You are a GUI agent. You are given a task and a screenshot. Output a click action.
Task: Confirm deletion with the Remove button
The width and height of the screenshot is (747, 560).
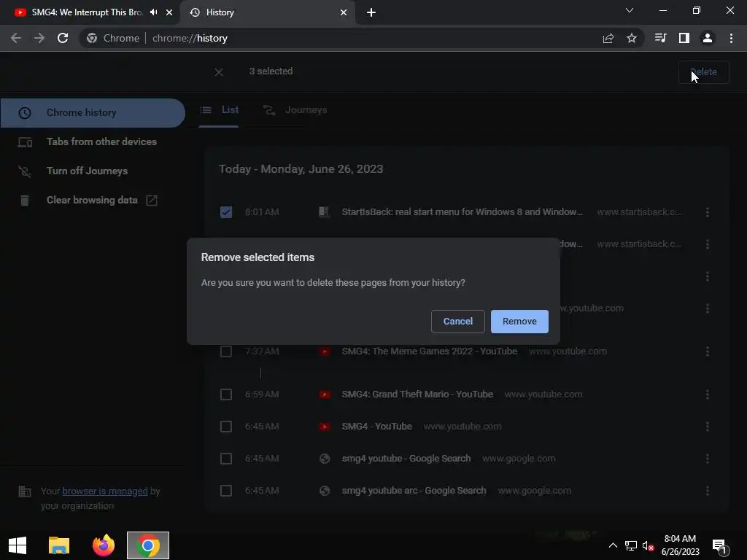[x=519, y=322]
